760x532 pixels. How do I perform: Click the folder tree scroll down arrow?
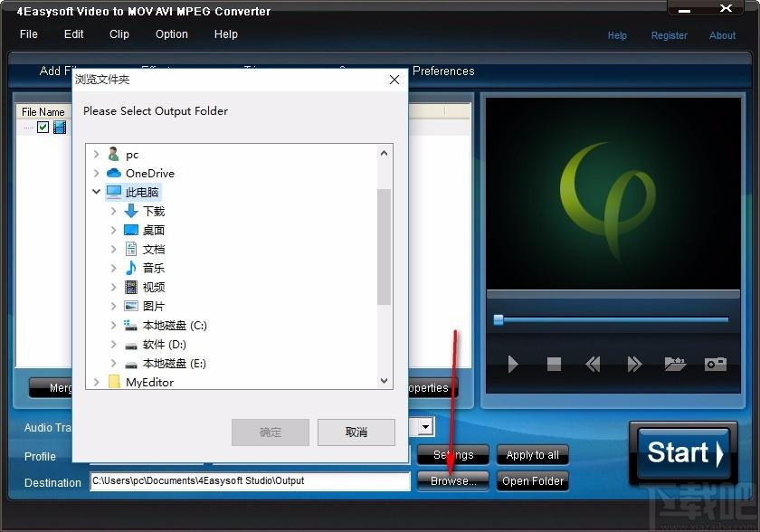point(384,381)
